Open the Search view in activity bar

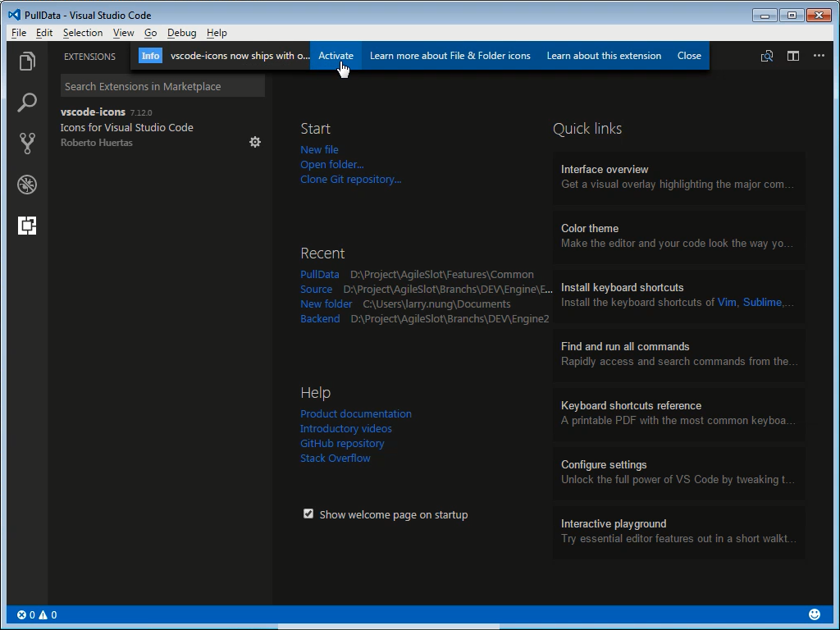tap(27, 103)
